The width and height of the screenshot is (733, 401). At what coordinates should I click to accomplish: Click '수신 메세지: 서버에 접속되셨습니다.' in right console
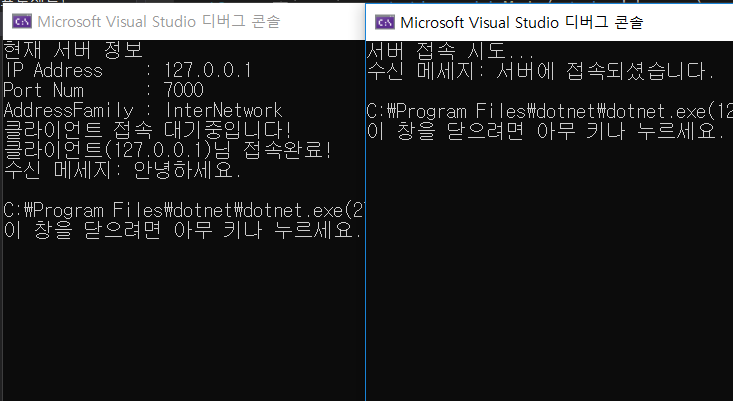(x=541, y=71)
